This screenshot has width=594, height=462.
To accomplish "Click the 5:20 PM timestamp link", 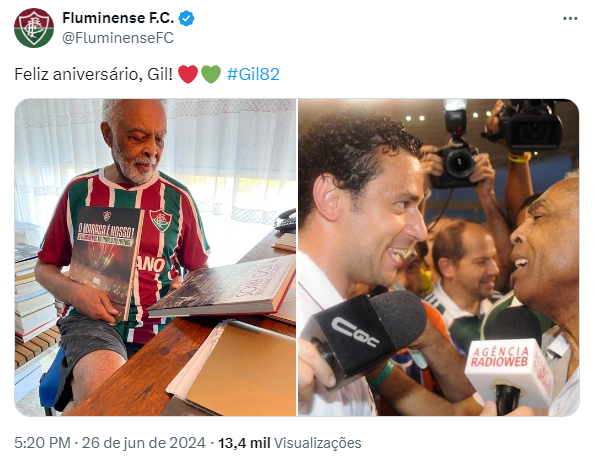I will (x=42, y=443).
